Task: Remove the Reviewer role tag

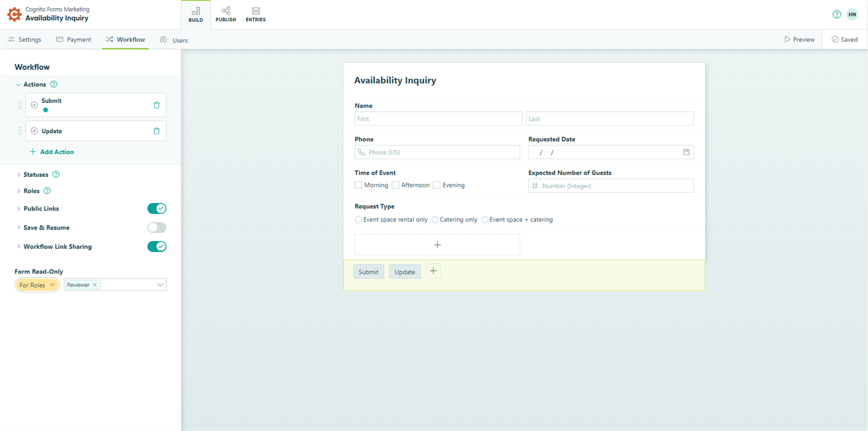Action: pyautogui.click(x=95, y=285)
